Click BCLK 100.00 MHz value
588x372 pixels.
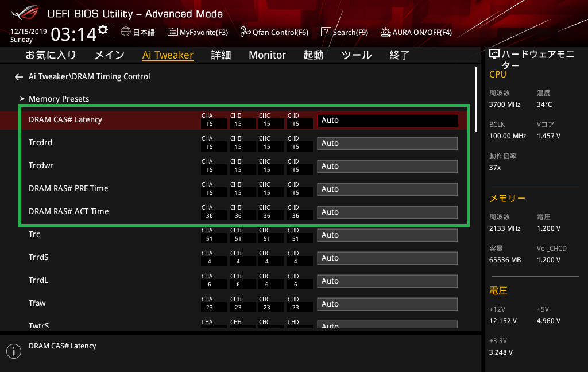508,136
